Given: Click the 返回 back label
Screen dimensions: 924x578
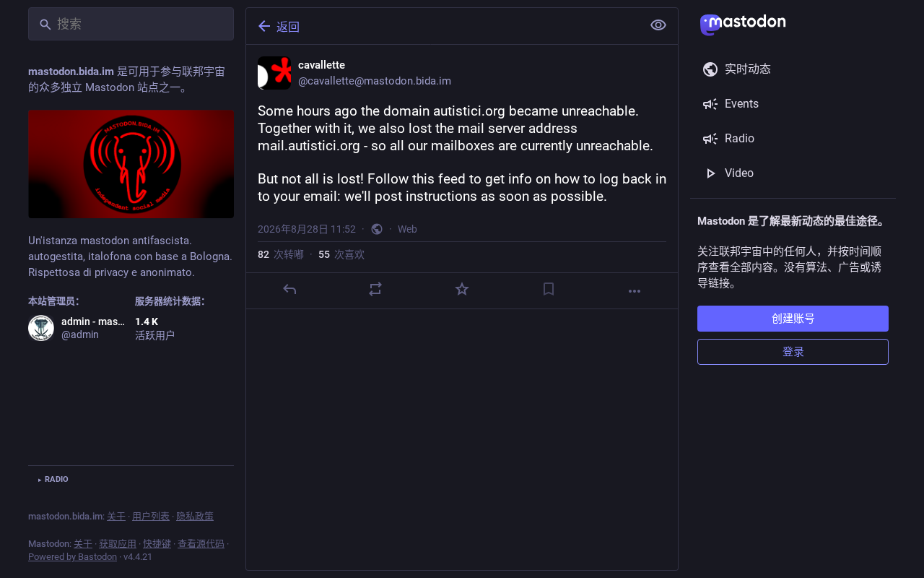Looking at the screenshot, I should [x=288, y=27].
